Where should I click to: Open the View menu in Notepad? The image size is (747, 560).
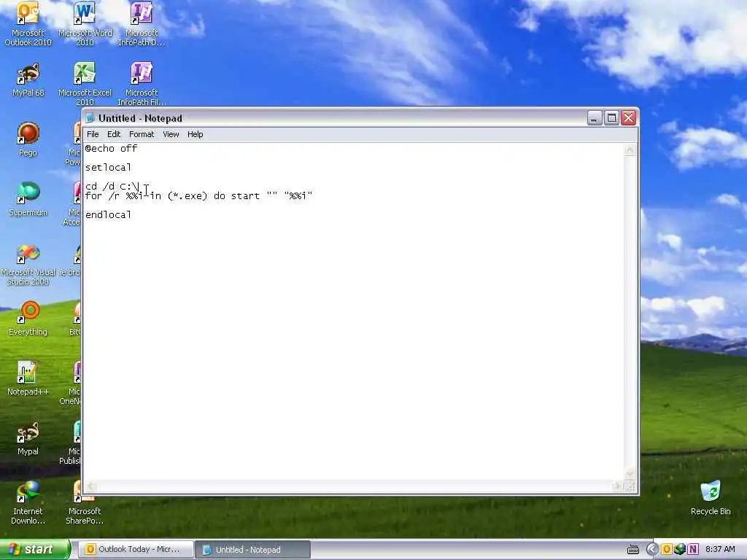[171, 134]
